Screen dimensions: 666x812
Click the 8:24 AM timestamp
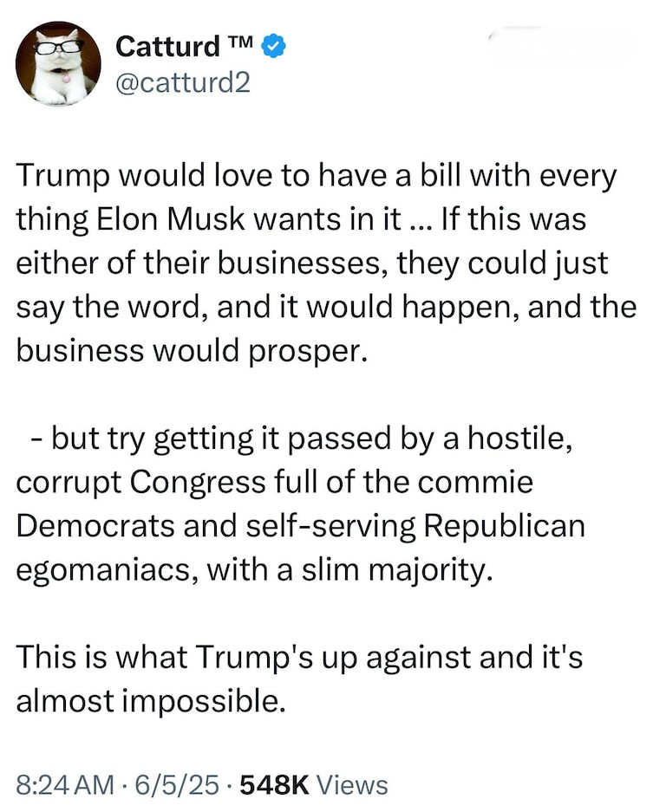(x=65, y=785)
